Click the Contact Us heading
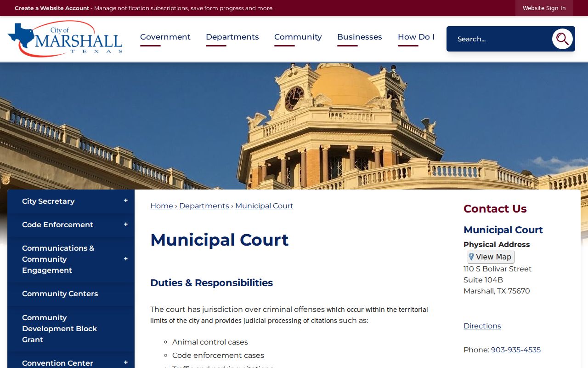 pos(495,208)
